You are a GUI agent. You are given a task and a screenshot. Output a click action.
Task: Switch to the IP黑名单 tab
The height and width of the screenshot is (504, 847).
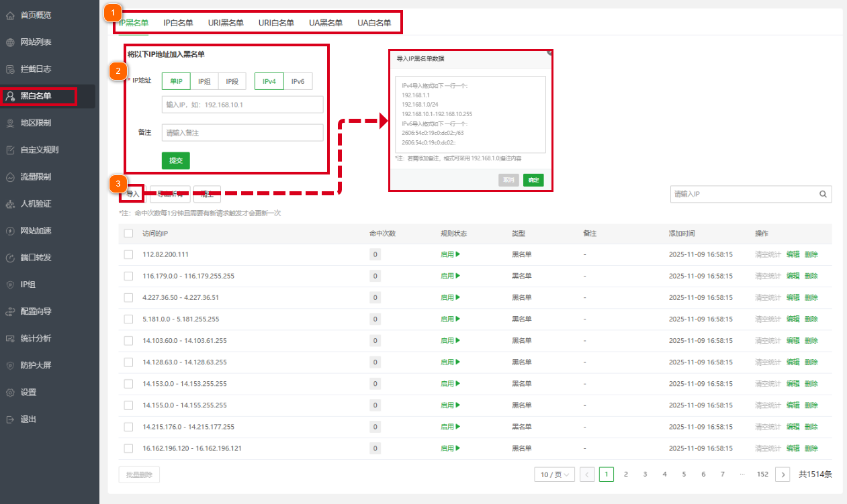point(134,23)
